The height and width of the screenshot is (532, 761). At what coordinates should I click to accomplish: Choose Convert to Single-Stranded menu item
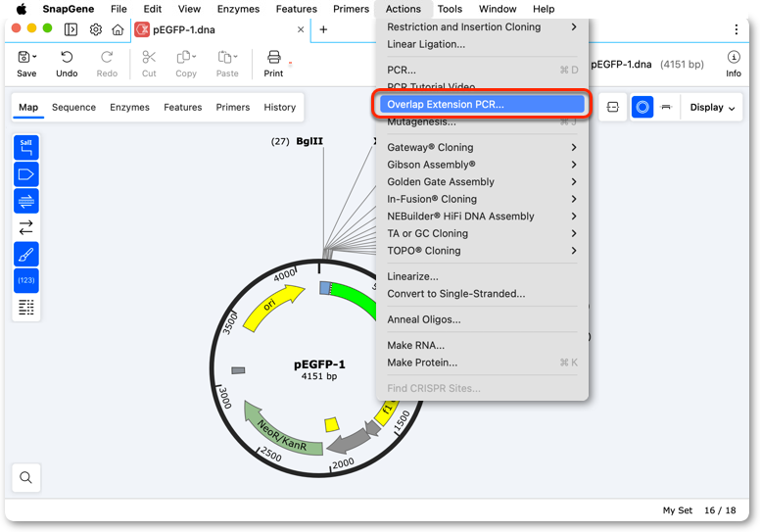[x=482, y=294]
